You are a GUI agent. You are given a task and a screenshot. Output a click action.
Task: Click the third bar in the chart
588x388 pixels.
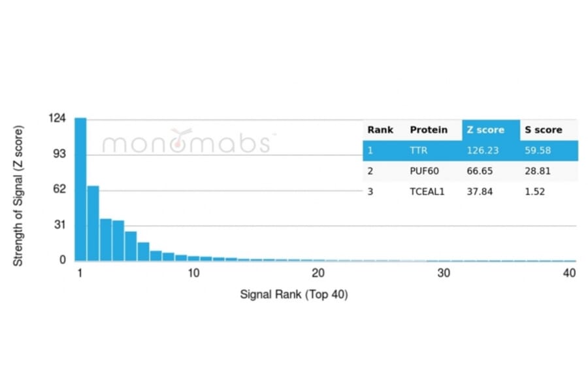pos(106,240)
